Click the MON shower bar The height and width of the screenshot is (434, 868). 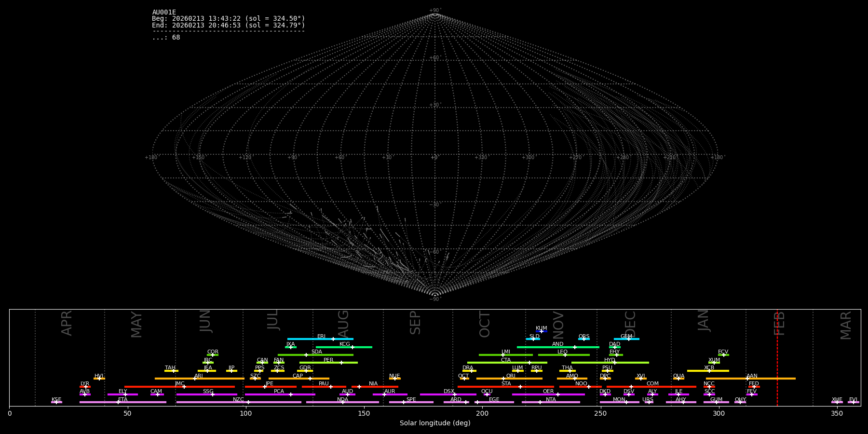(x=619, y=402)
